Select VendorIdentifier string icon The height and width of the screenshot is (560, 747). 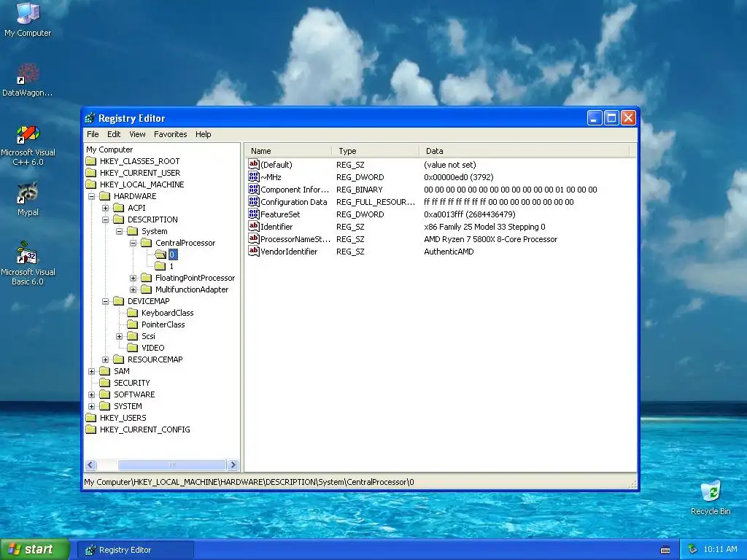click(x=253, y=251)
